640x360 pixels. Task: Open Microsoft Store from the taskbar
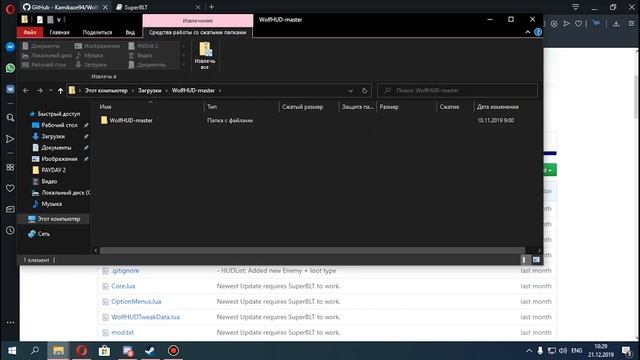[x=104, y=351]
